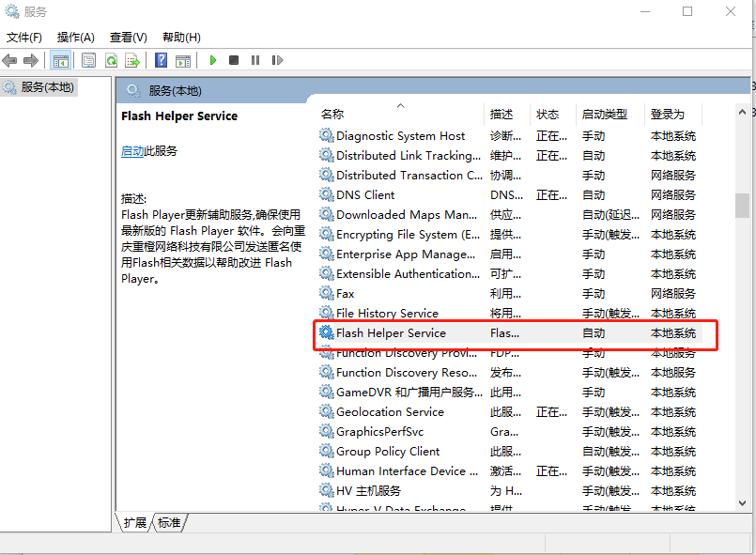Screen dimensions: 756x555
Task: Select the Diagnostic System Host service name
Action: (401, 136)
